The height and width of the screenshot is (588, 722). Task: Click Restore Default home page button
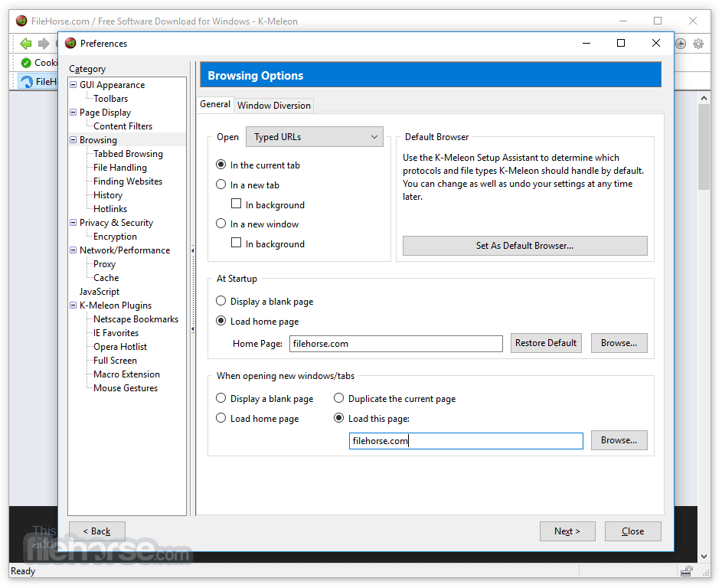[546, 343]
